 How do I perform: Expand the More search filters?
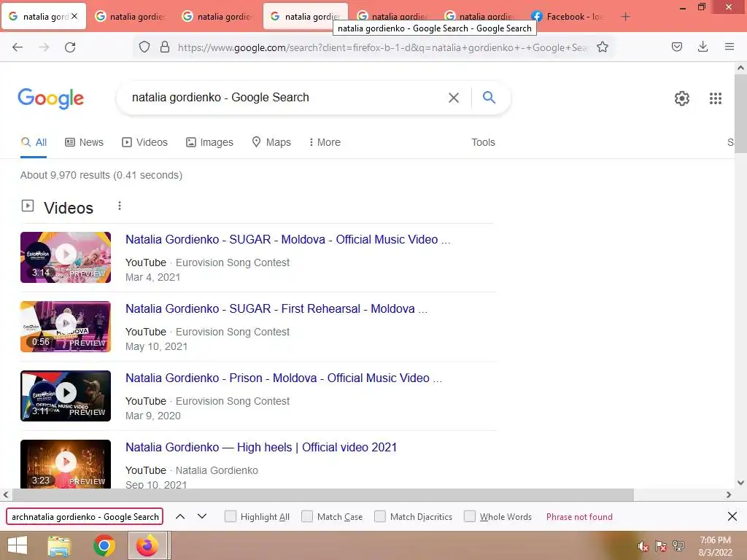[x=325, y=142]
